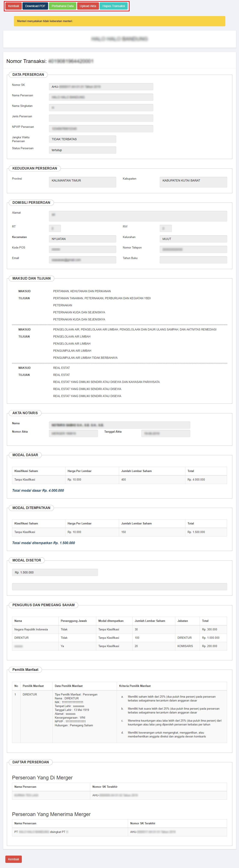Open Upload Akta
This screenshot has height=868, width=239.
(x=88, y=6)
